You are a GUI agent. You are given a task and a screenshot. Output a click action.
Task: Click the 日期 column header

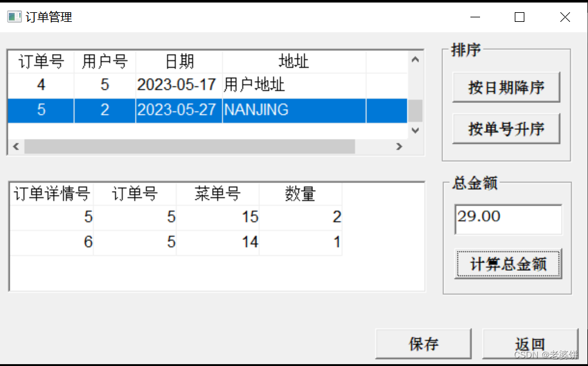point(179,62)
